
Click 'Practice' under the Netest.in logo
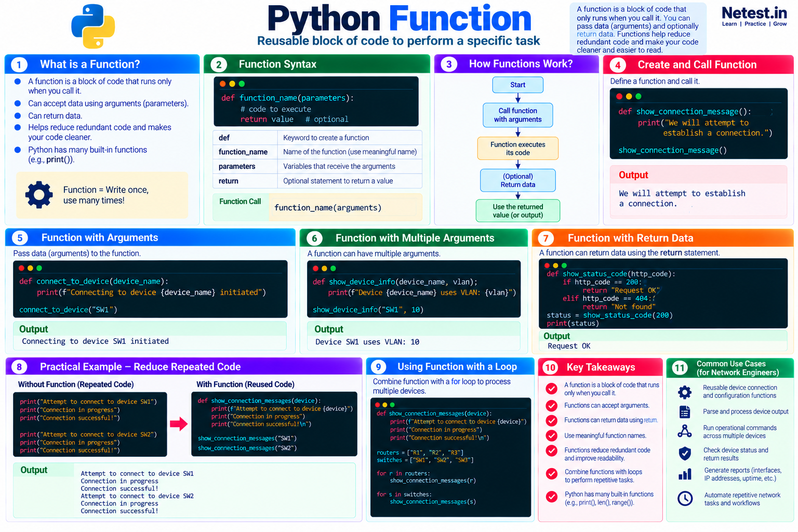755,24
